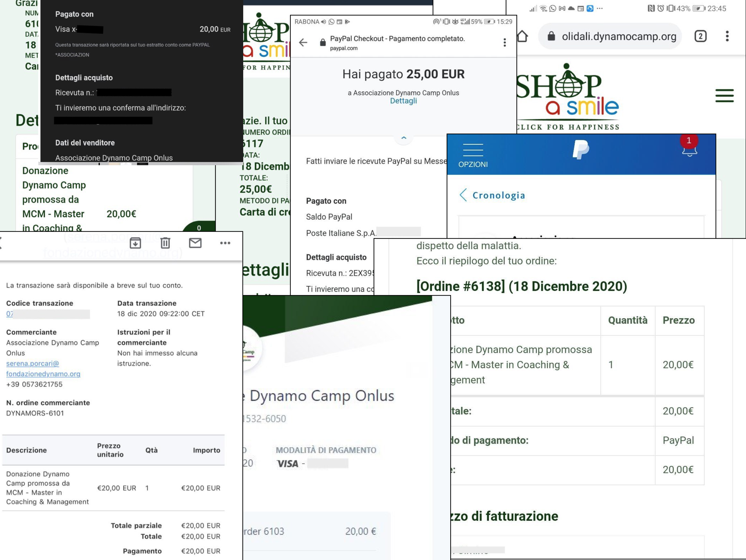Image resolution: width=746 pixels, height=560 pixels.
Task: Tap the Wi-Fi icon in status bar
Action: coord(543,8)
